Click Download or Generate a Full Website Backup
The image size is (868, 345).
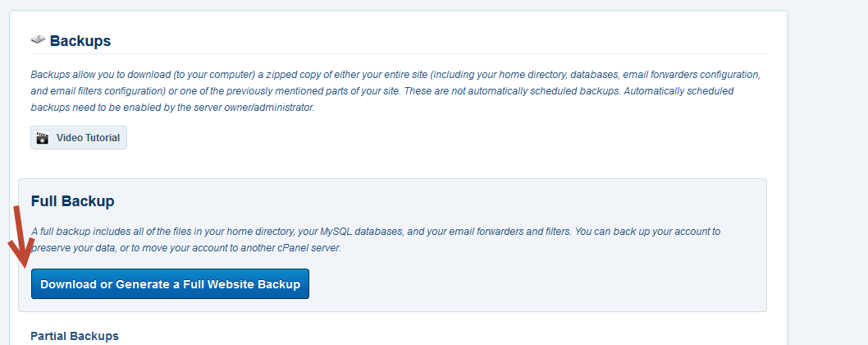click(170, 284)
